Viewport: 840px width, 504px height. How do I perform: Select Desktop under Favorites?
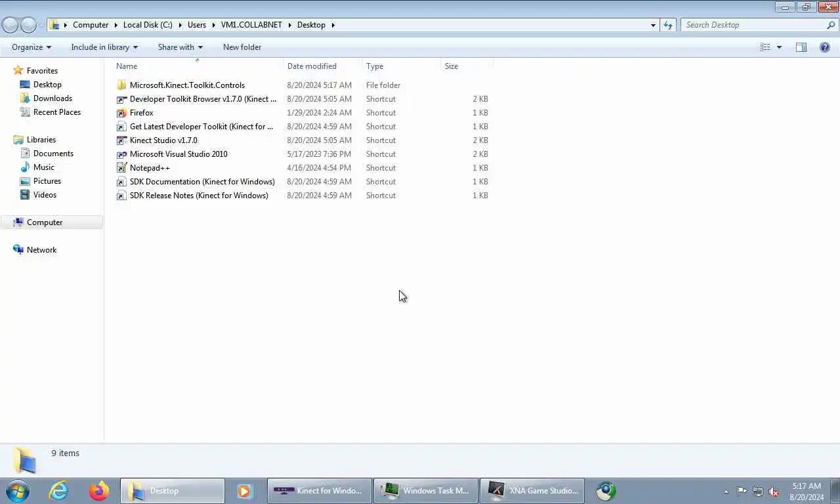(x=47, y=85)
